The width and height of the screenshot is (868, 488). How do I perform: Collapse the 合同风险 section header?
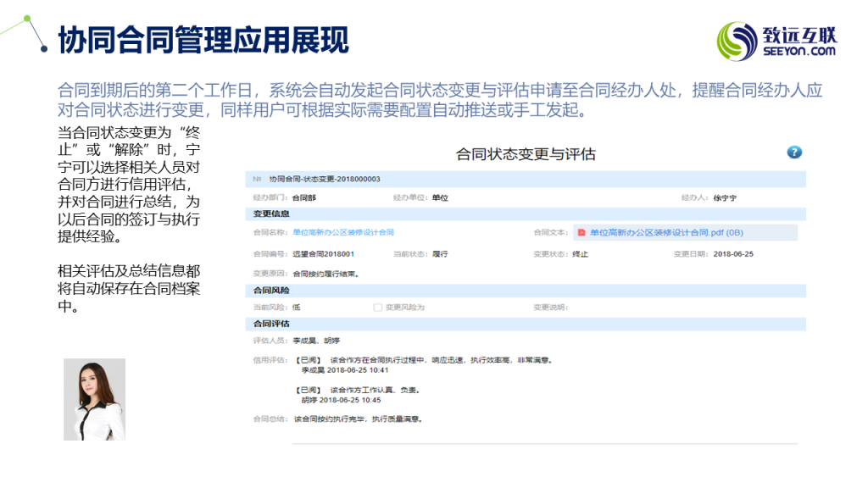point(271,291)
